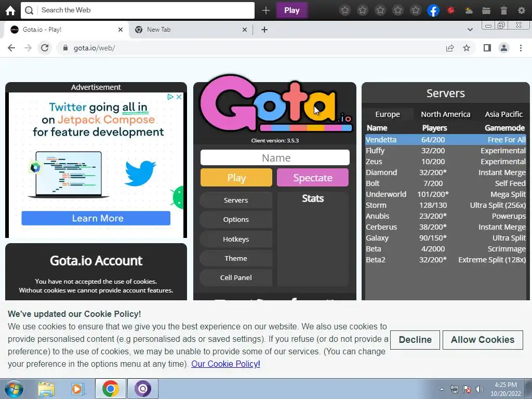Select the Europe server region tab

click(x=388, y=114)
